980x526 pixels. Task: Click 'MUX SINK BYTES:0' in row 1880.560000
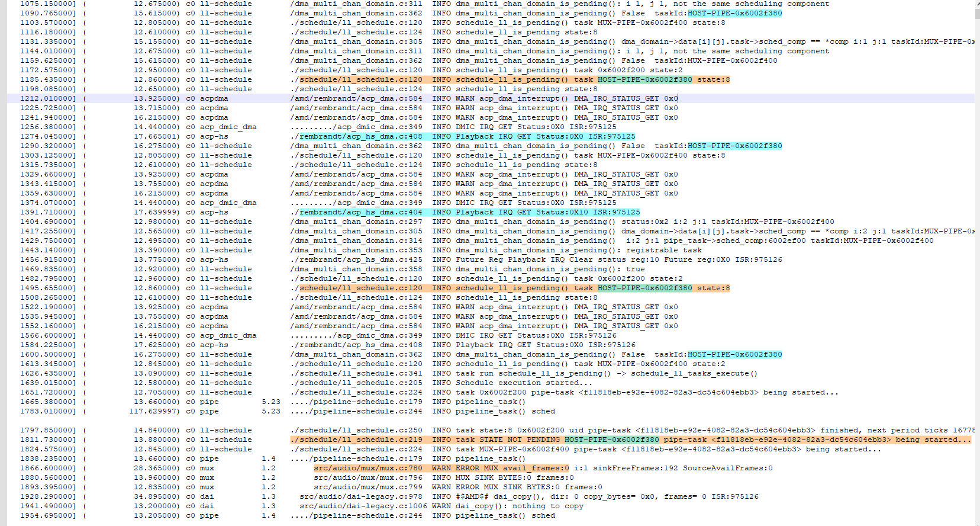point(494,477)
